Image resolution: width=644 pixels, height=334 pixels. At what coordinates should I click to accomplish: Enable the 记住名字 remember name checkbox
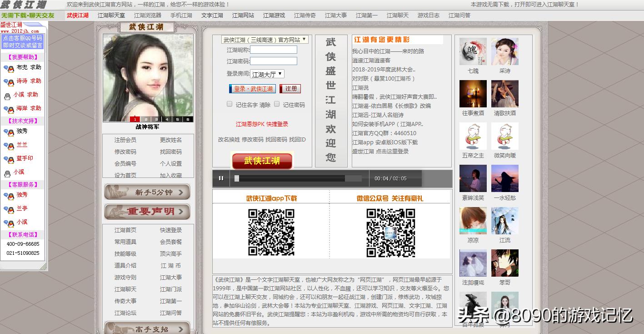pyautogui.click(x=230, y=104)
